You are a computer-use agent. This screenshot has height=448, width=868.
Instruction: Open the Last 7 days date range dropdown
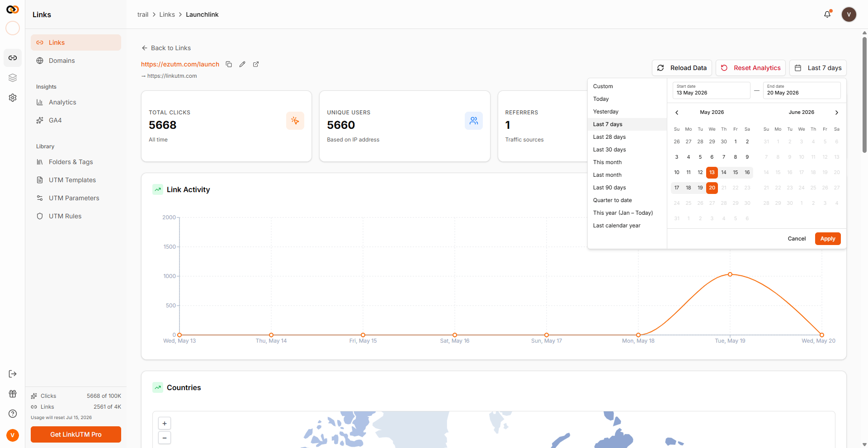(x=818, y=68)
